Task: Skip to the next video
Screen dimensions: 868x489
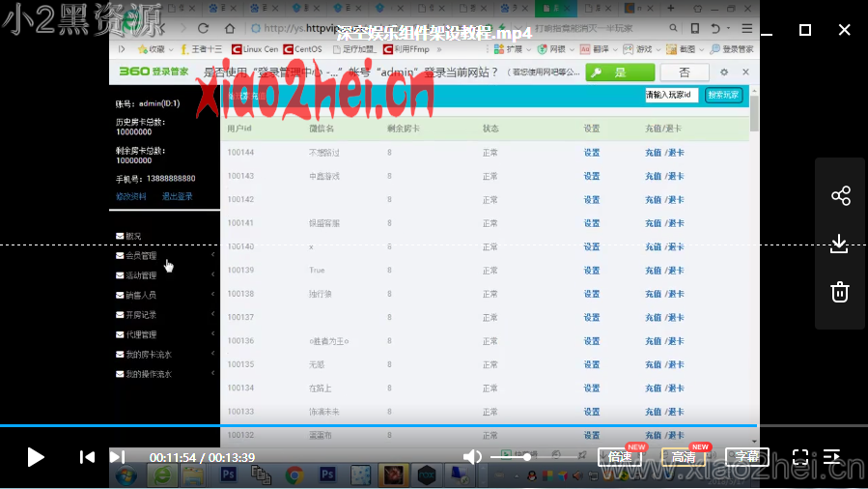Action: coord(117,457)
